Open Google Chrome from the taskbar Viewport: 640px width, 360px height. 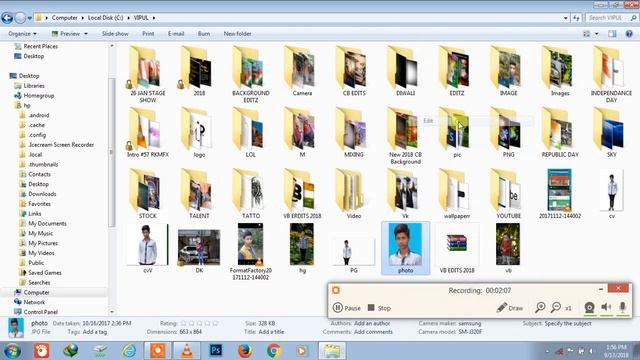(x=273, y=351)
